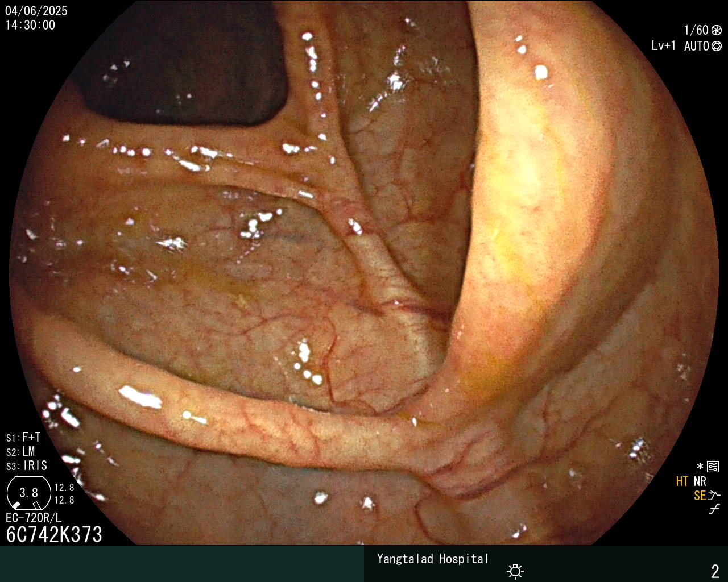Click the S2: LM switch assignment
The height and width of the screenshot is (582, 728).
click(20, 451)
